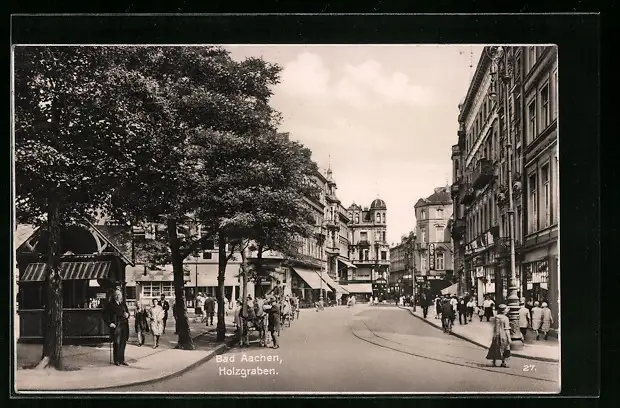Click the "Bad Aachen, Holzgraben." caption text
Viewport: 620px width, 408px height.
coord(248,364)
